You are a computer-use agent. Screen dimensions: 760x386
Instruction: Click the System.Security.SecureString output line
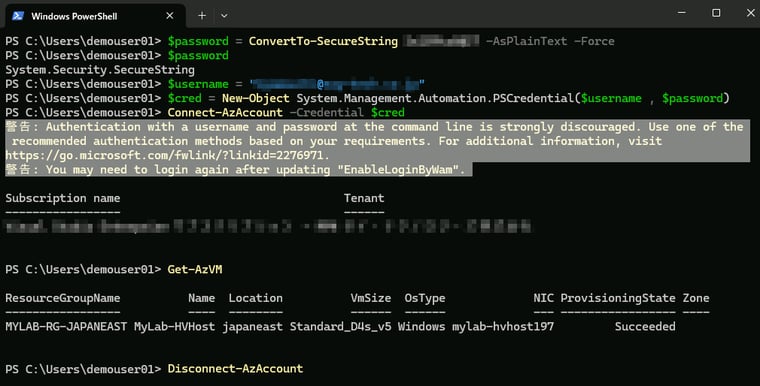[x=100, y=70]
